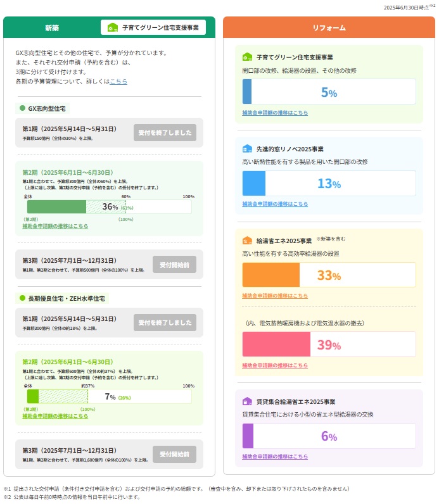
Task: Select the 新築 tab header
Action: (x=52, y=28)
